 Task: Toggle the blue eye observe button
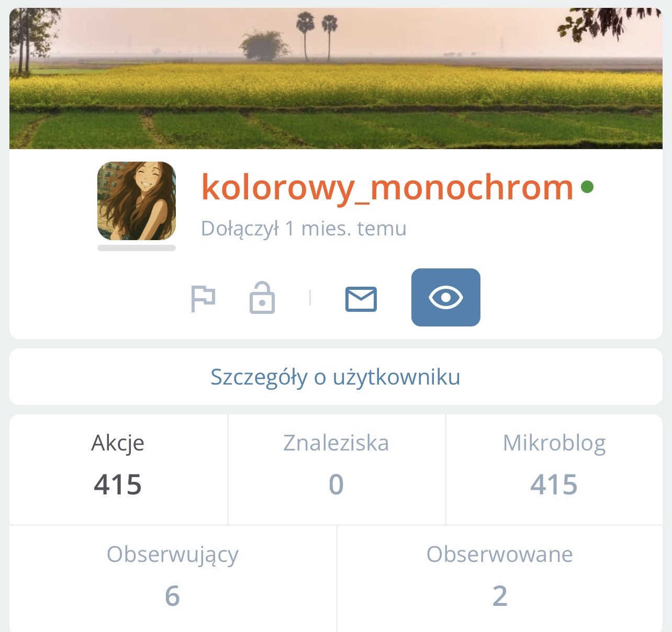(x=446, y=297)
